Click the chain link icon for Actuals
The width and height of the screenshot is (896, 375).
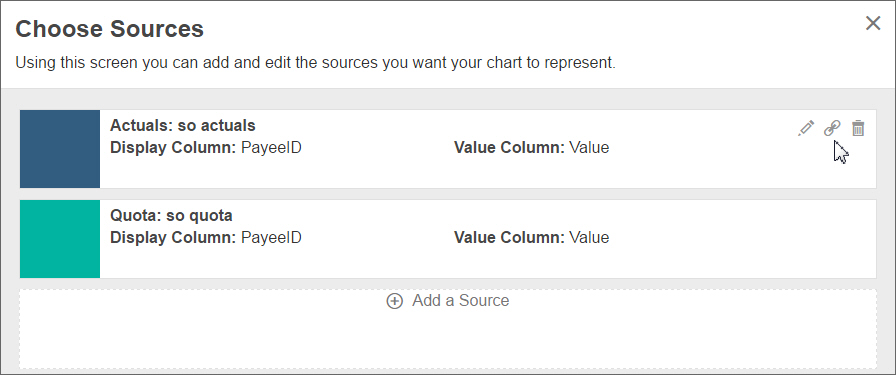(x=832, y=128)
